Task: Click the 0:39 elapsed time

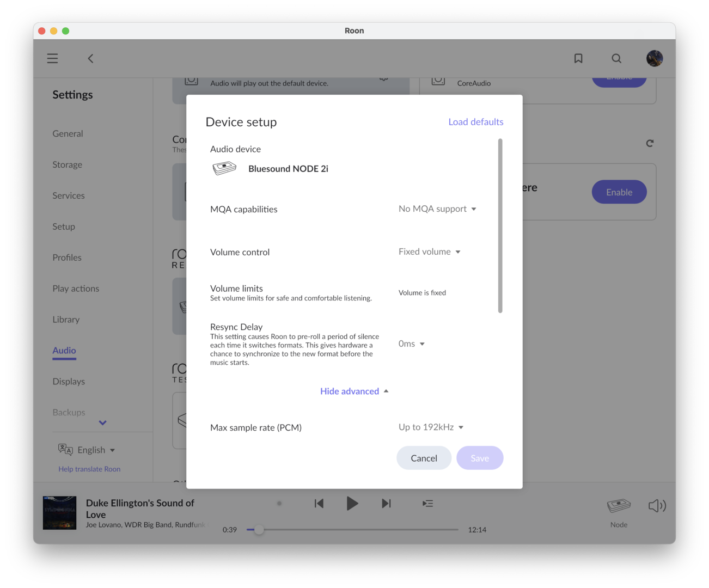Action: pos(230,530)
